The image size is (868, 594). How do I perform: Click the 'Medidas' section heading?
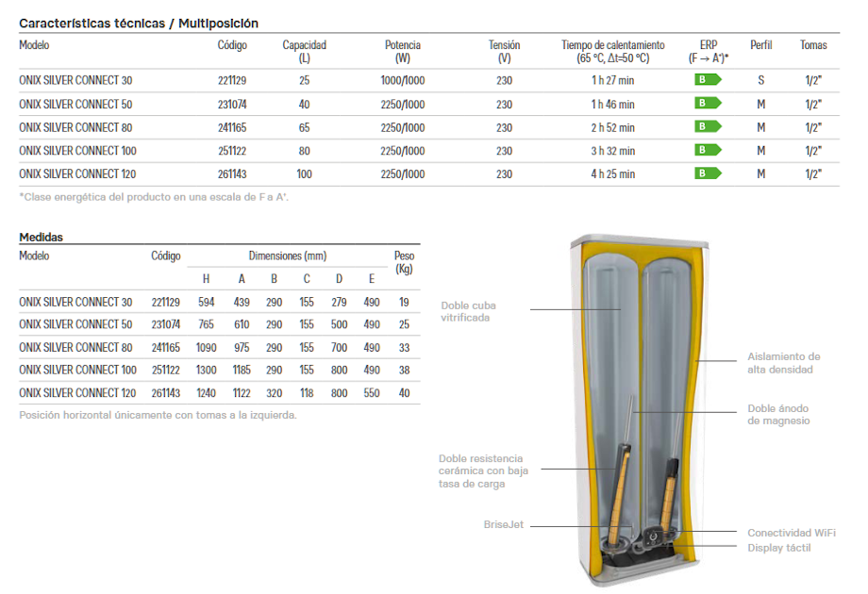(41, 238)
